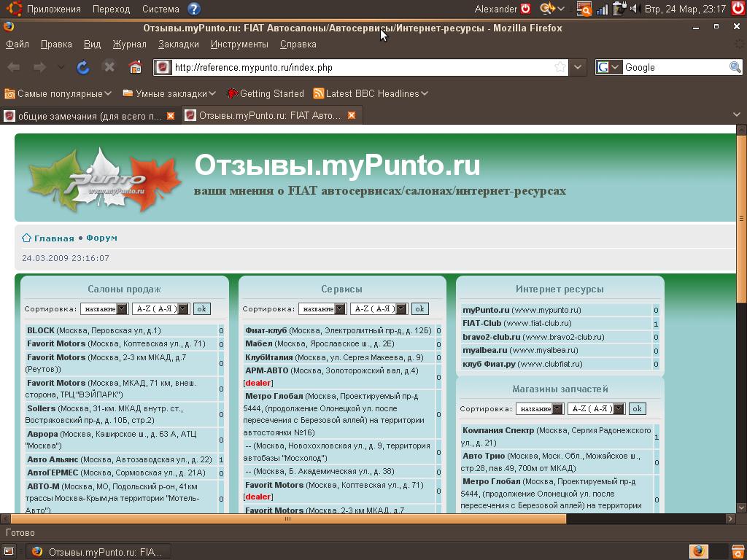Open sort field dropdown under Салоны продаж
This screenshot has width=747, height=560.
pyautogui.click(x=104, y=308)
